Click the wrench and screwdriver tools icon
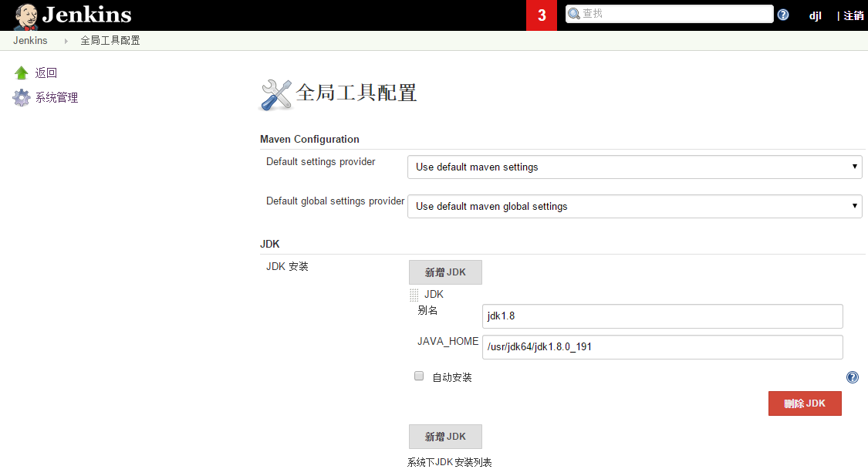Viewport: 868px width, 476px height. point(275,95)
